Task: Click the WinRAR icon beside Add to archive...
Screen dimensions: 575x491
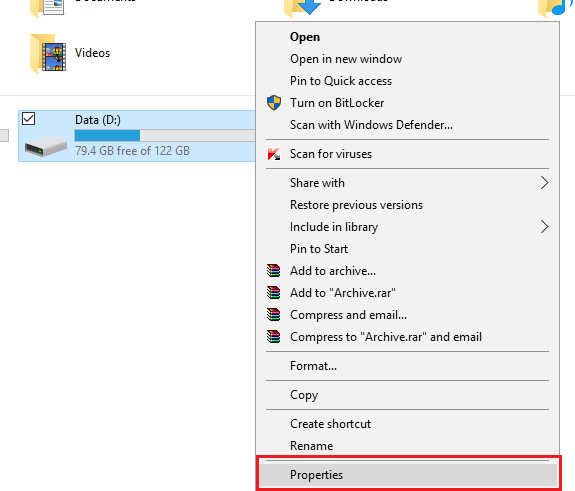Action: click(x=274, y=271)
